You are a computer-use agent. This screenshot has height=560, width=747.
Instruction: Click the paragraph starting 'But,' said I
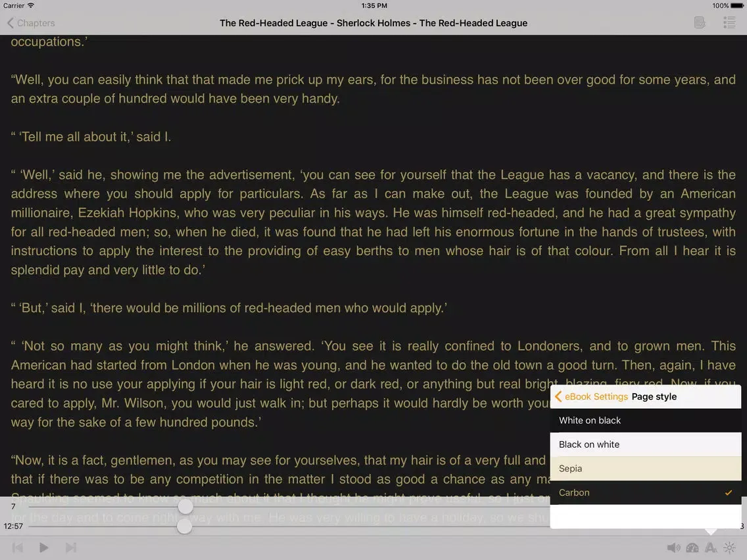coord(229,308)
